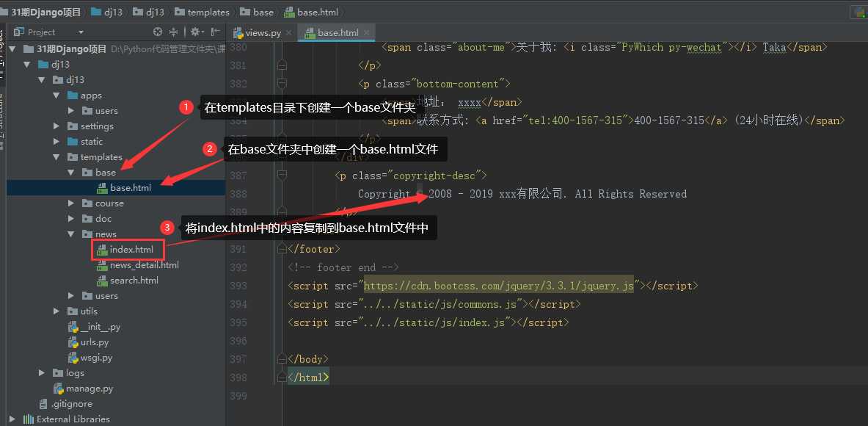Expand External Libraries arrow

click(12, 419)
